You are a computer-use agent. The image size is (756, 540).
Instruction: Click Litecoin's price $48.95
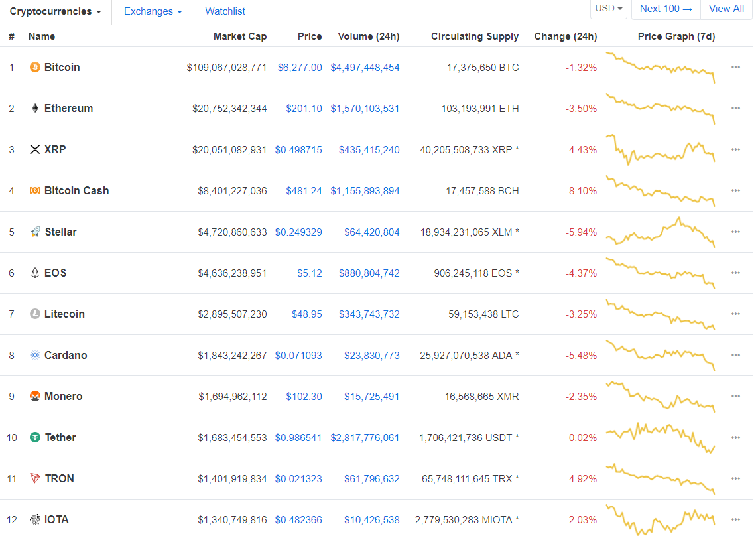click(306, 314)
